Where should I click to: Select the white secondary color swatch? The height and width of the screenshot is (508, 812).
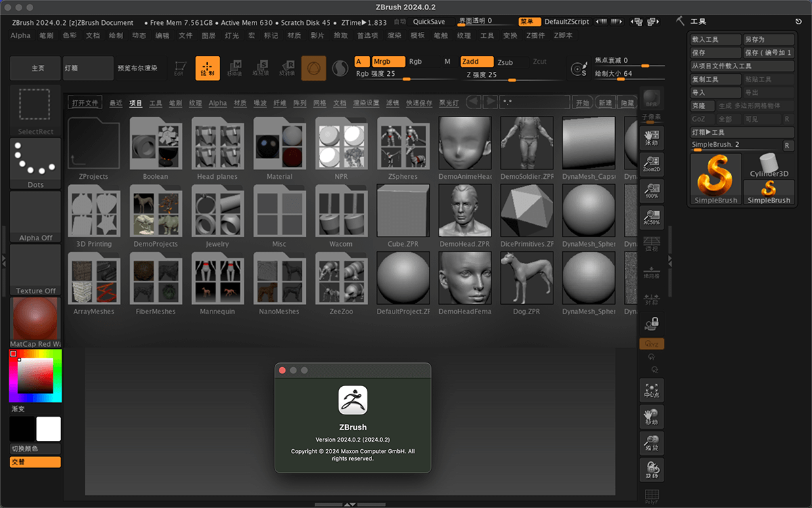49,429
